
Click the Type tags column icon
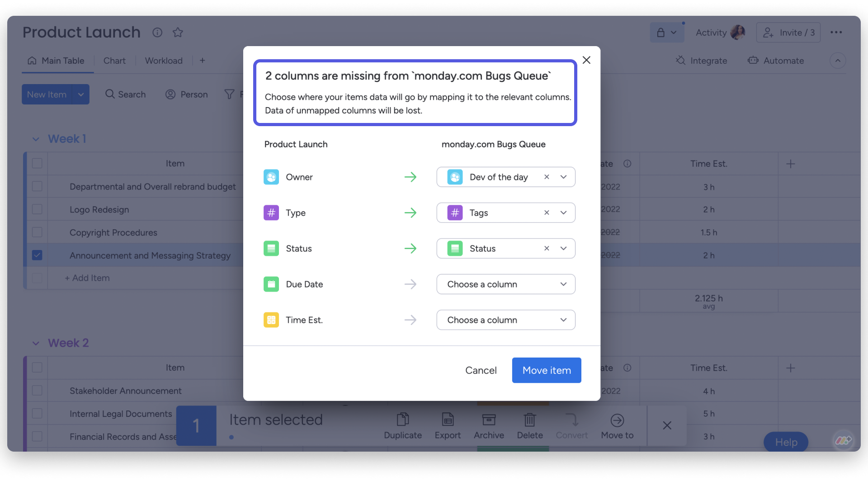tap(271, 213)
